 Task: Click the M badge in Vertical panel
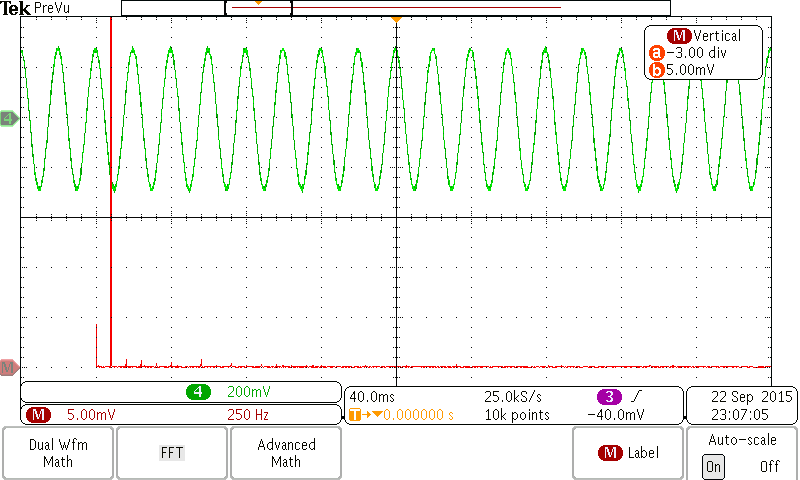click(679, 36)
